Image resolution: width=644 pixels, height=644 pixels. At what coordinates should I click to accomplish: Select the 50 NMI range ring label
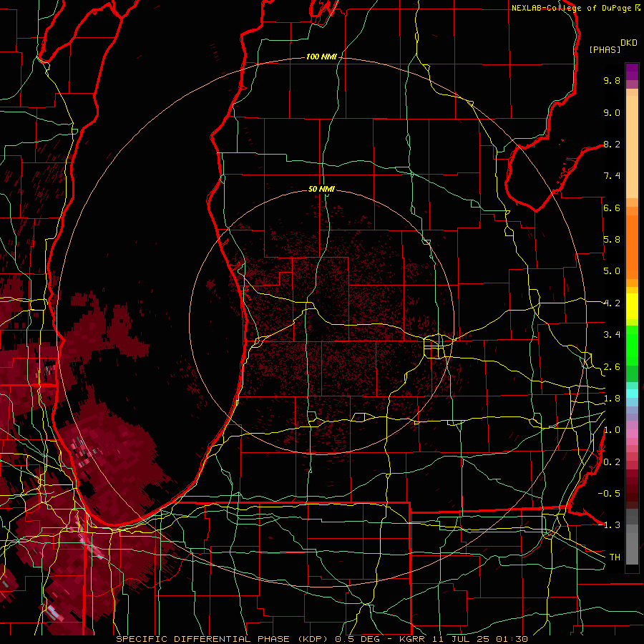321,189
